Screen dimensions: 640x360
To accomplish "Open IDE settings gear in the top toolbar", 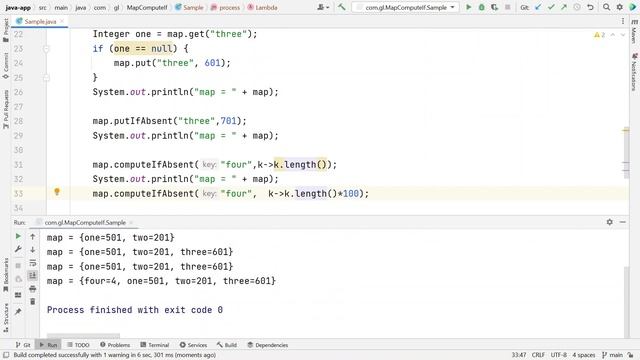I will [x=620, y=7].
